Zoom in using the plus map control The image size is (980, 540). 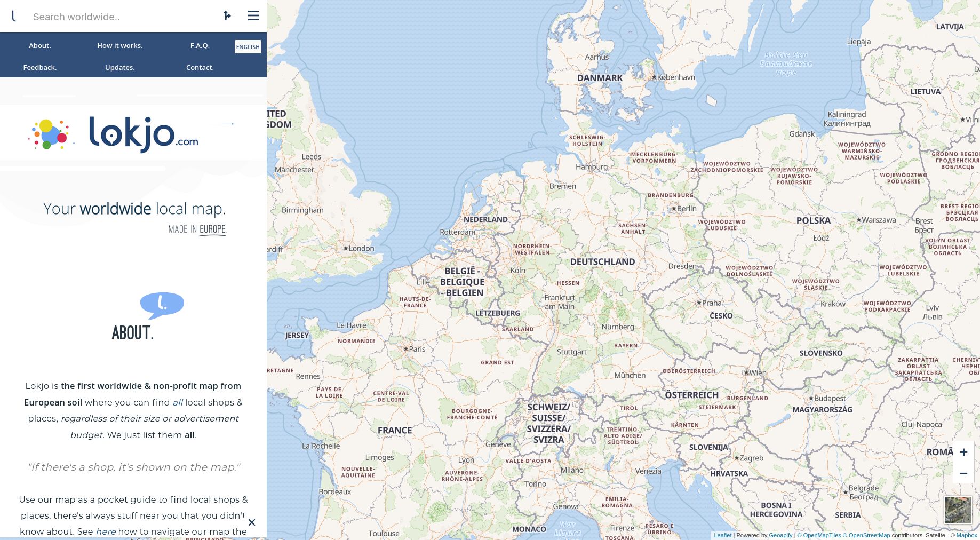964,451
